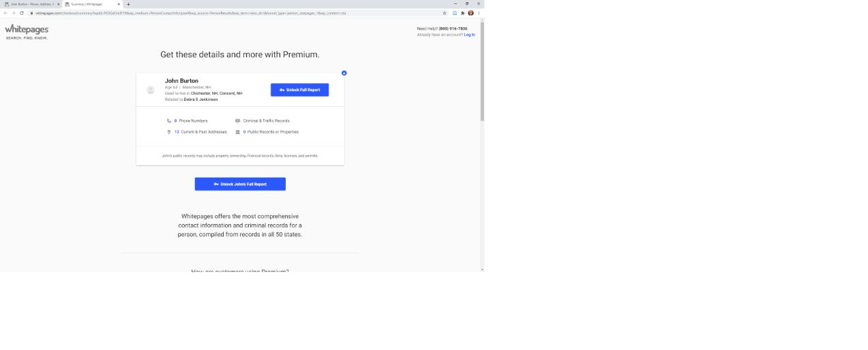Click the 'Age 63 | Manchester, NH' line
Viewport: 868px width, 350px height.
click(188, 87)
